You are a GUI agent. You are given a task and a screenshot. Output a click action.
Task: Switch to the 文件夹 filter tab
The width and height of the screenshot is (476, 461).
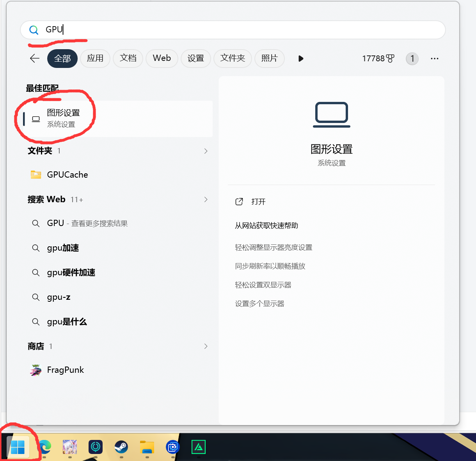[233, 59]
